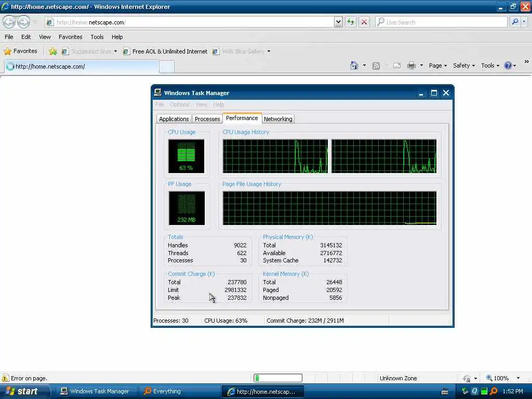Click the IE Back navigation button
Image resolution: width=532 pixels, height=399 pixels.
click(9, 22)
